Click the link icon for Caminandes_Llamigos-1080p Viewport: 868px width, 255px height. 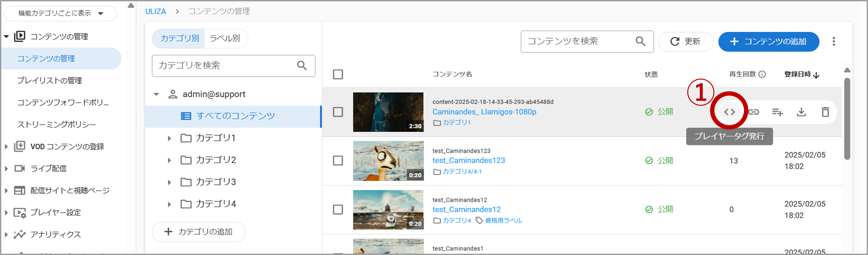pos(754,112)
